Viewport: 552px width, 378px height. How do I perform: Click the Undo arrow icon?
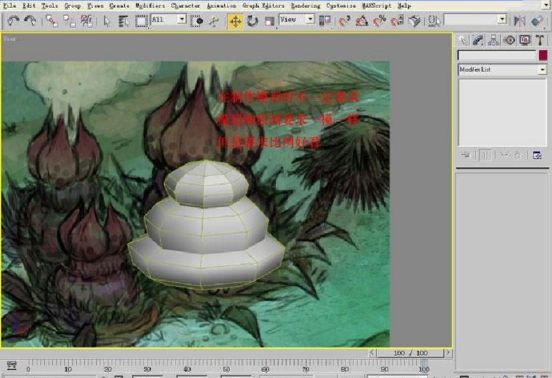(13, 21)
